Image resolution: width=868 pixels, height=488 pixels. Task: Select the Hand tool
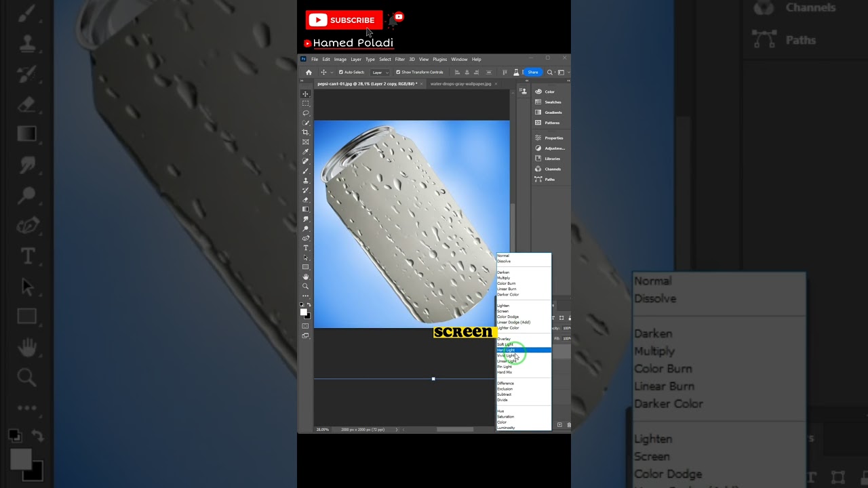click(x=306, y=277)
